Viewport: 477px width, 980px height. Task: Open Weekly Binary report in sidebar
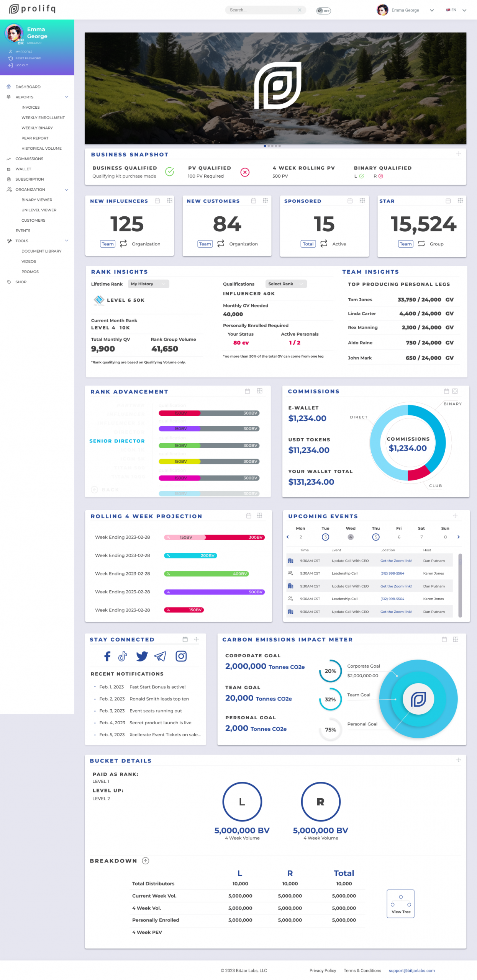pos(37,128)
